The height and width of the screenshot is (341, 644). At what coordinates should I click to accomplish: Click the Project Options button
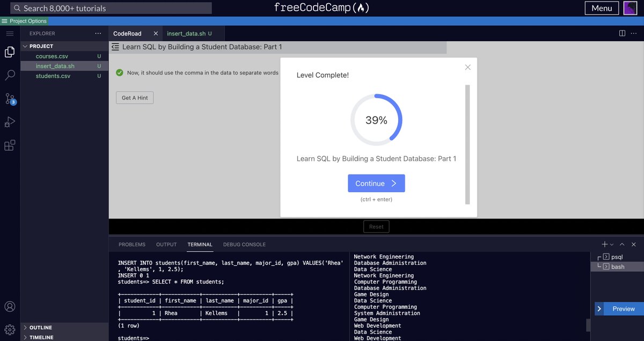click(24, 21)
